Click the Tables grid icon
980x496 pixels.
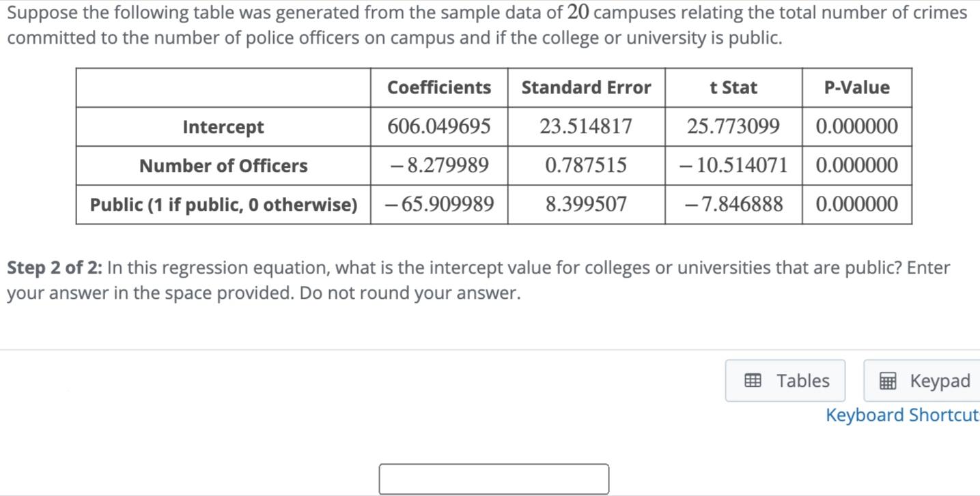coord(753,381)
